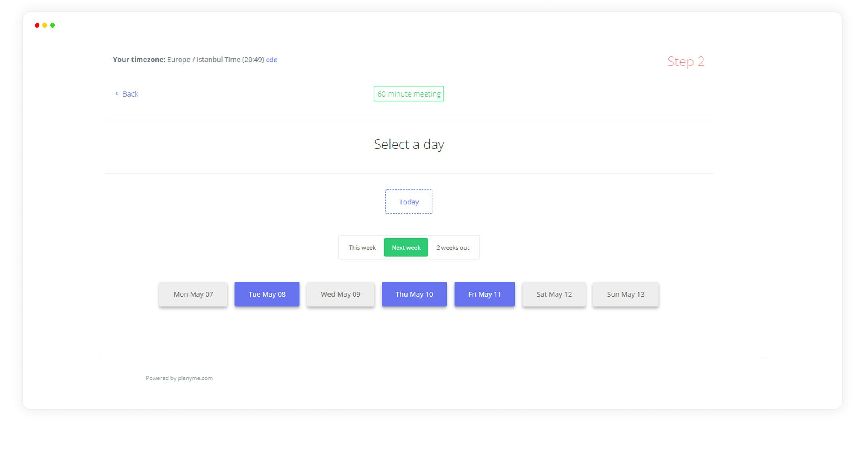Click the 60 minute meeting badge
The width and height of the screenshot is (868, 471).
pyautogui.click(x=409, y=94)
